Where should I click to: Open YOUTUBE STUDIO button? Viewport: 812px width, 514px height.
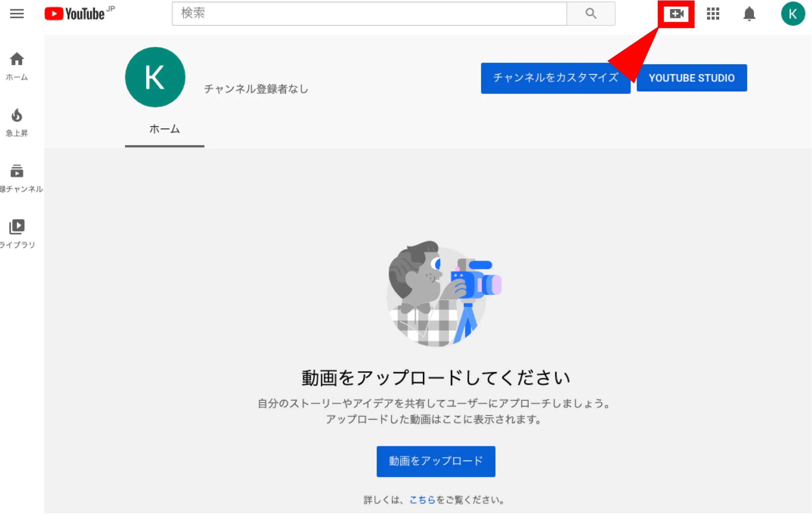(x=691, y=78)
